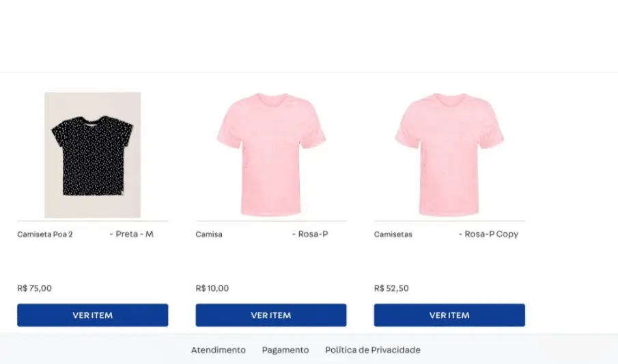This screenshot has width=618, height=364.
Task: Click the Preta - M variant label
Action: (x=132, y=234)
